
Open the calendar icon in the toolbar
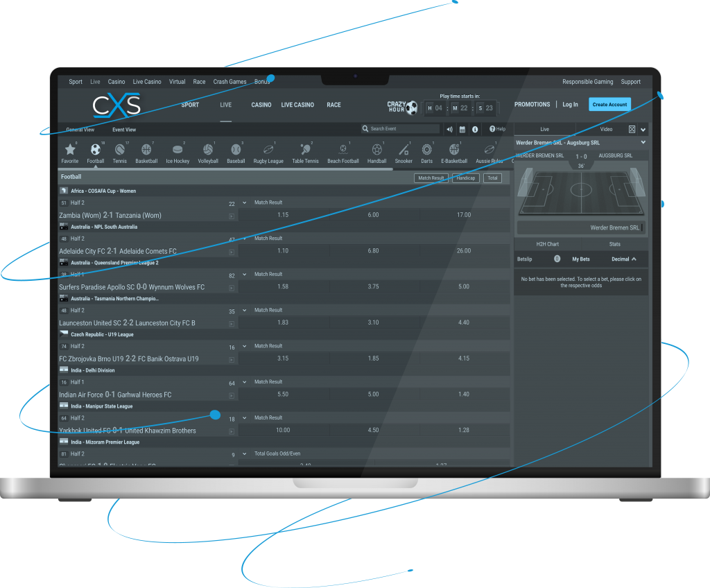click(x=462, y=129)
